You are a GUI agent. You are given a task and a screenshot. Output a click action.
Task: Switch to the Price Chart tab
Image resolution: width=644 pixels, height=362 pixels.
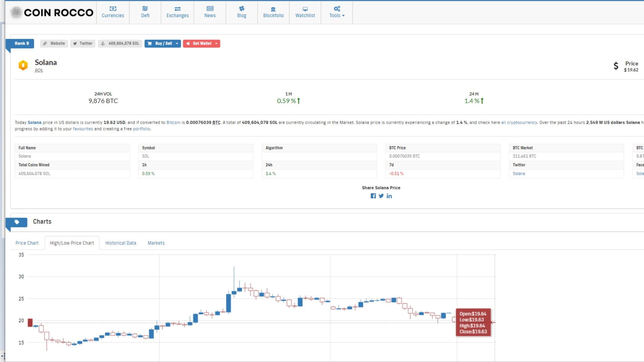[27, 243]
